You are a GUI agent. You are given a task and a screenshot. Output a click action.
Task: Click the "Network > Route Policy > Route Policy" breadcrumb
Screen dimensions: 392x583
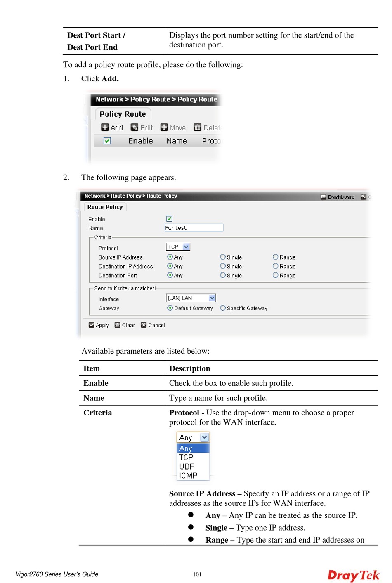pos(131,196)
